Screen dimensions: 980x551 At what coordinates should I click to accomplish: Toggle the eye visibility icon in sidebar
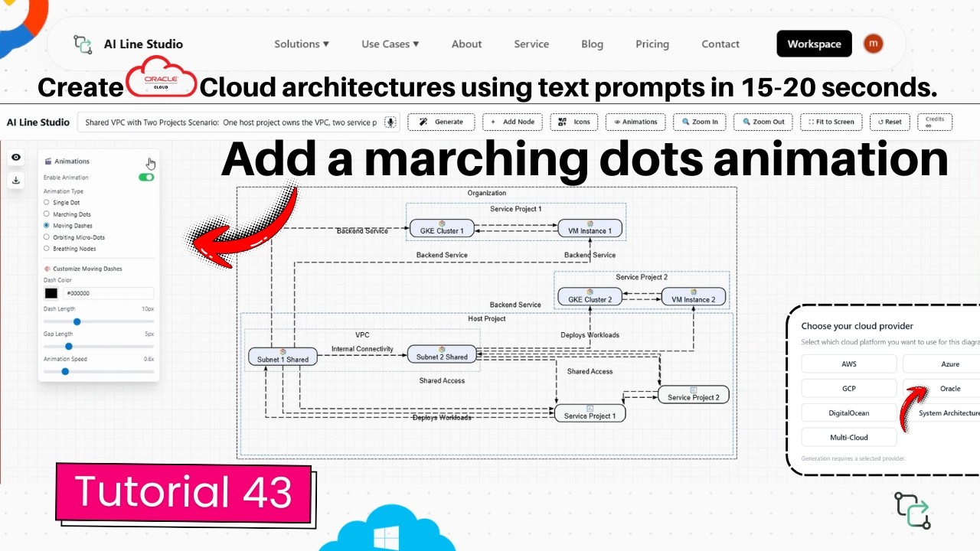[x=16, y=158]
